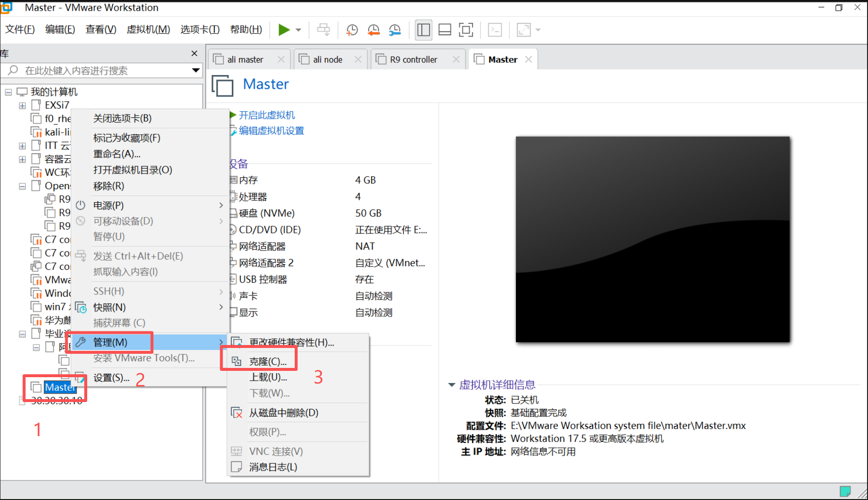Screen dimensions: 868x500
Task: Click the VMware Workstation title bar app icon
Action: coord(7,7)
